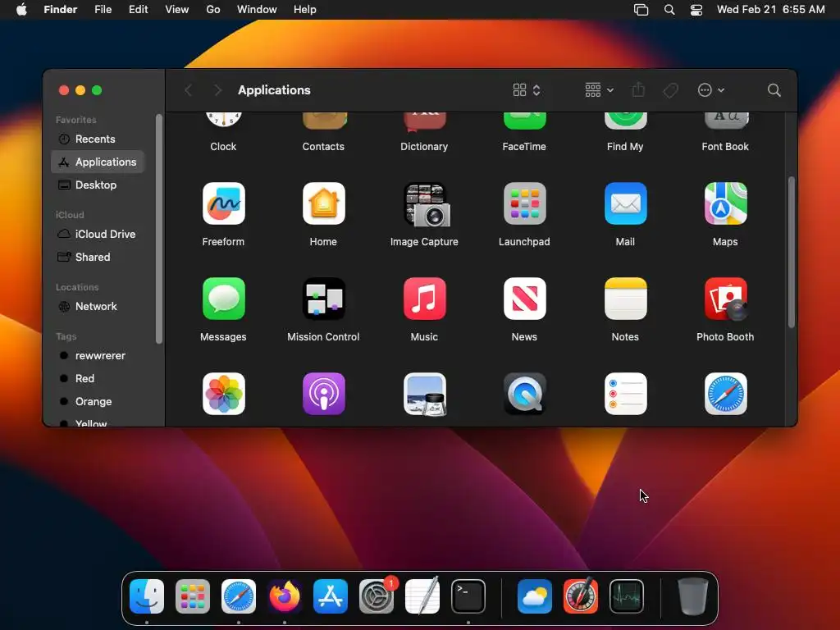
Task: Select Applications in the sidebar
Action: (98, 162)
